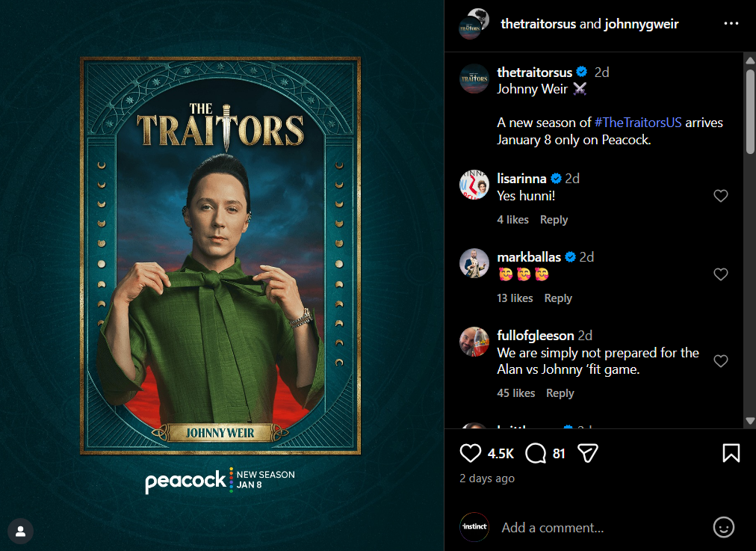Open emoji picker in comment box

click(x=723, y=527)
